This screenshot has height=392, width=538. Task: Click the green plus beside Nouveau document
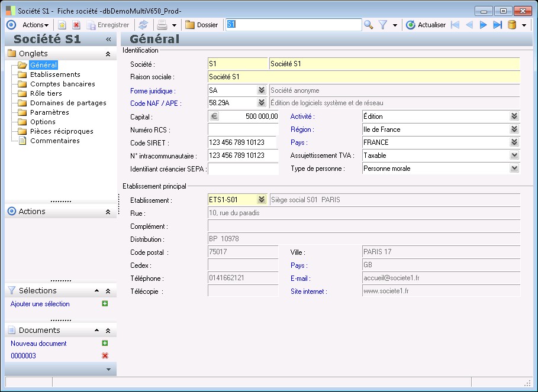(x=105, y=343)
